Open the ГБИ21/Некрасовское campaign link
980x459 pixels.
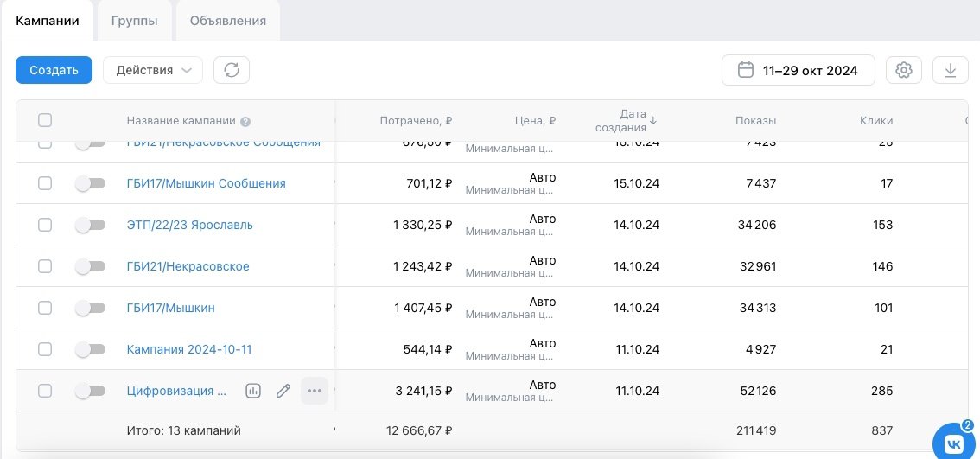pyautogui.click(x=188, y=266)
